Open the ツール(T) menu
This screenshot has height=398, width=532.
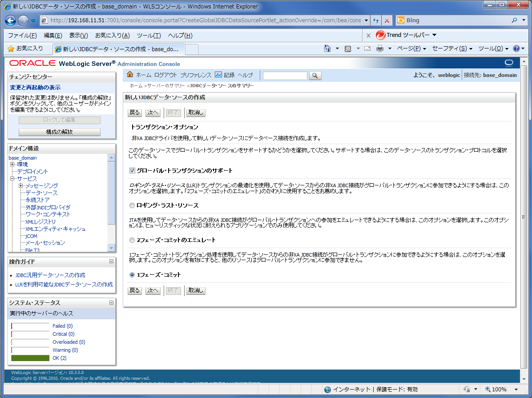click(x=149, y=35)
